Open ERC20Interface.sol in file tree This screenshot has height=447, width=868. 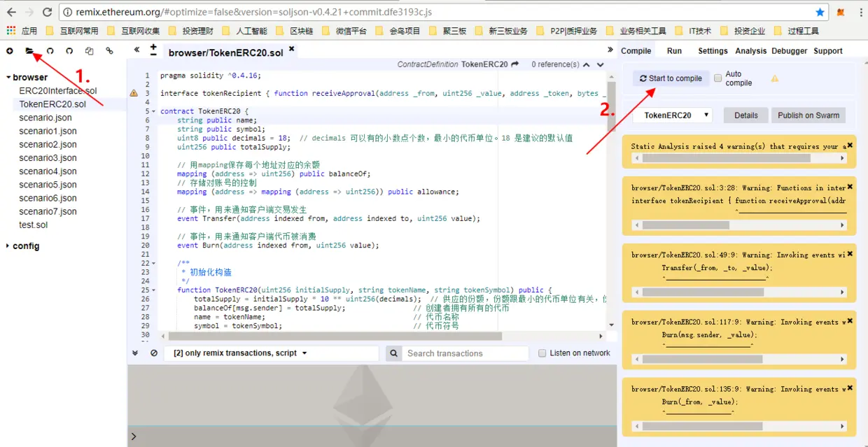(x=58, y=91)
